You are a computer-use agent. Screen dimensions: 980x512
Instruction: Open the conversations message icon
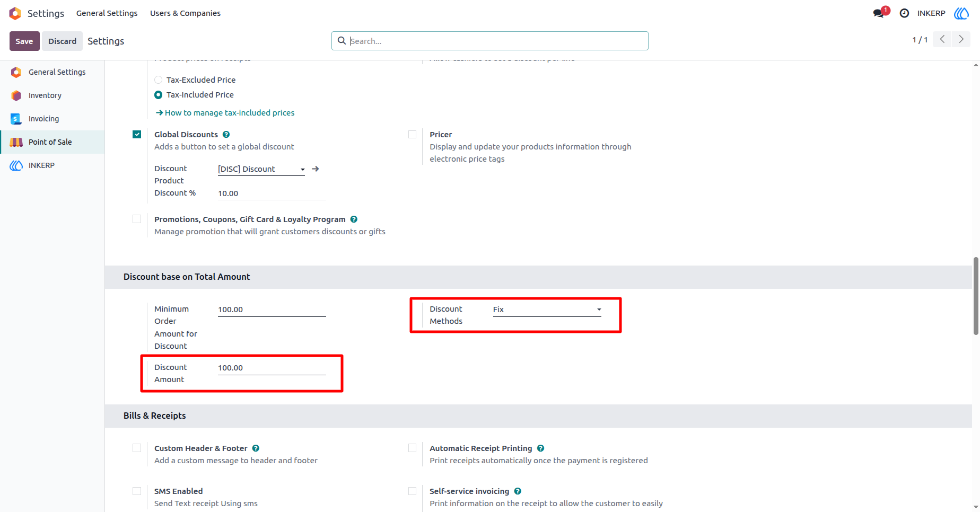[879, 13]
